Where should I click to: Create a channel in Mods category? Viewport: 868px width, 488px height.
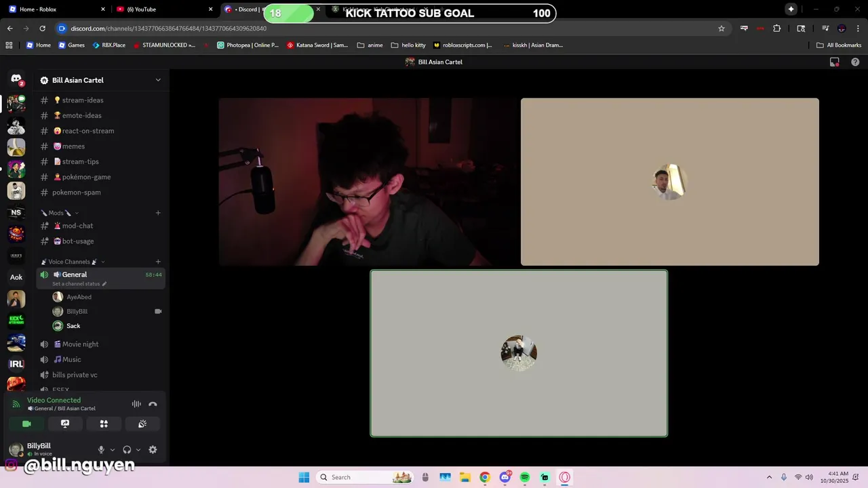[158, 213]
